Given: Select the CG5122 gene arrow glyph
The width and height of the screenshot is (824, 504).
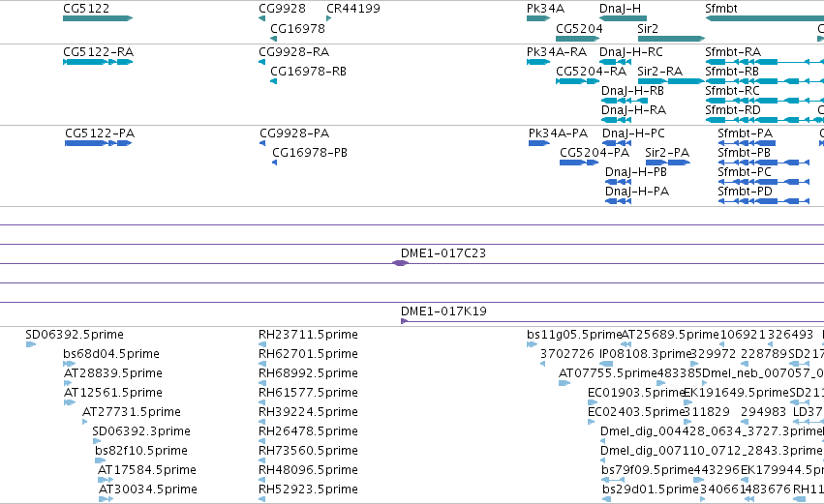Looking at the screenshot, I should click(x=98, y=18).
